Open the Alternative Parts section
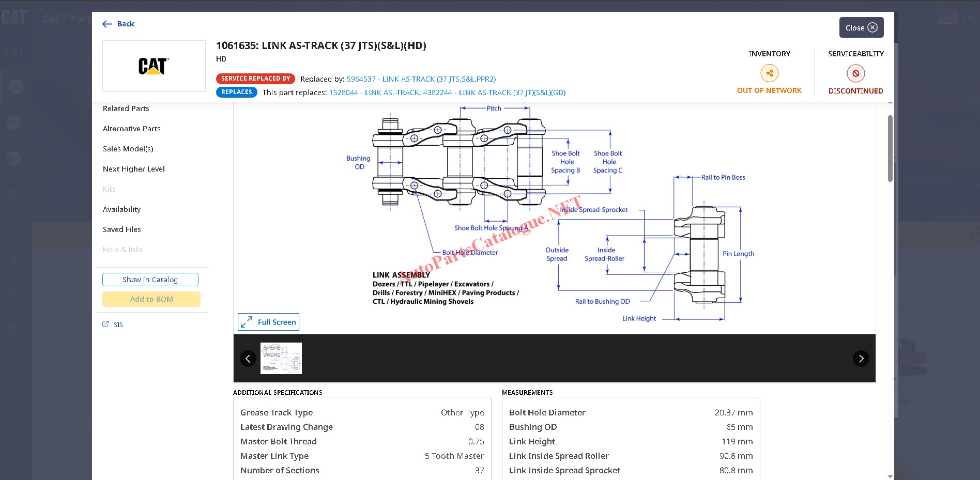 131,129
